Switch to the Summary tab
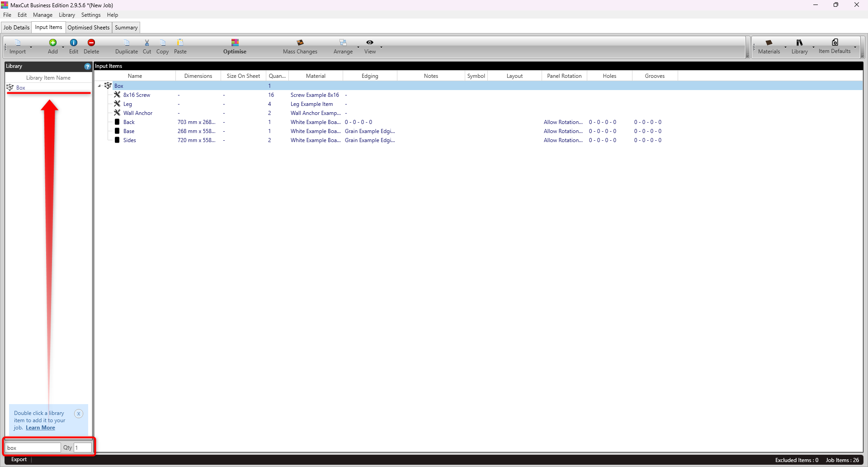868x467 pixels. pos(126,28)
